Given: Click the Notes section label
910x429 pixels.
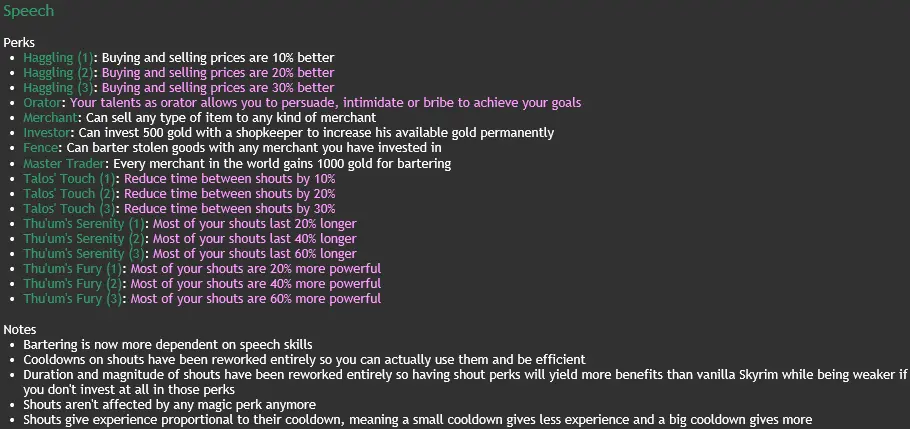Looking at the screenshot, I should (x=20, y=330).
